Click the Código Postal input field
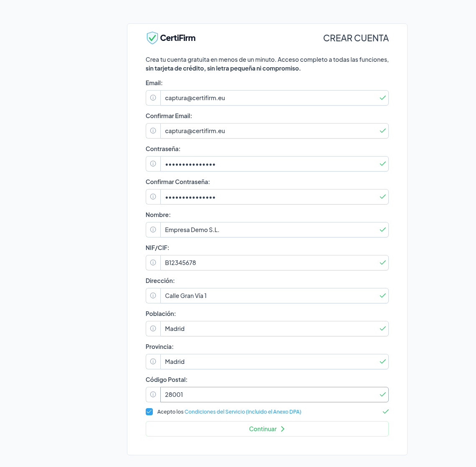The image size is (476, 467). pyautogui.click(x=269, y=394)
